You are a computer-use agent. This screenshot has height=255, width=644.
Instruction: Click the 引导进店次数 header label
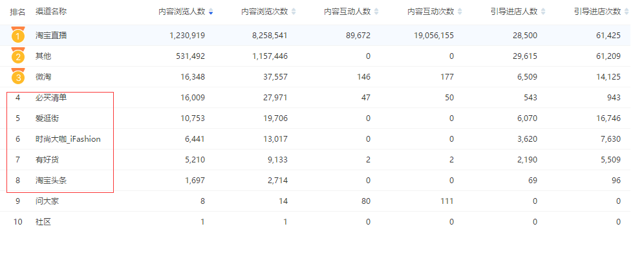(x=597, y=12)
